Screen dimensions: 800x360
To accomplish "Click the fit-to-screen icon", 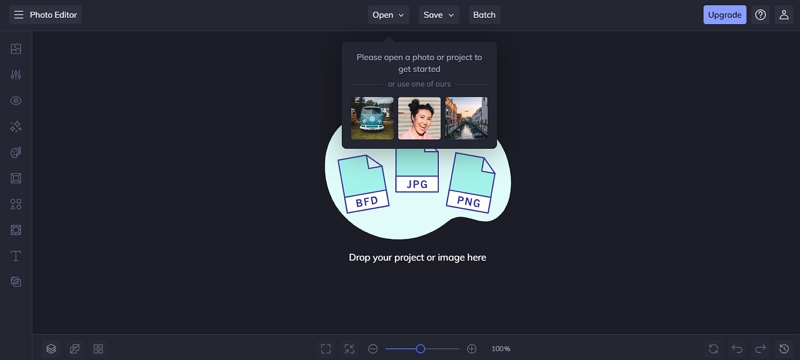I will pyautogui.click(x=326, y=349).
